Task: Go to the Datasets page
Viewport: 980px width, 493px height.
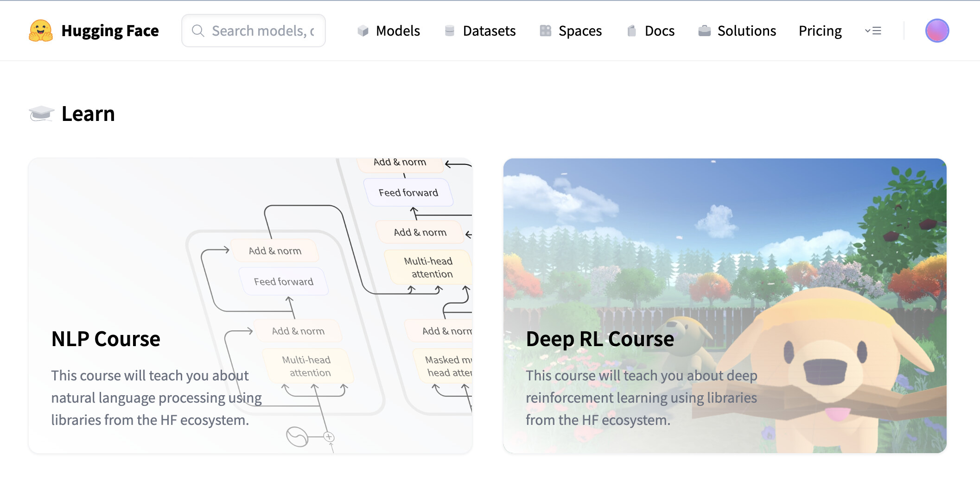Action: tap(489, 31)
